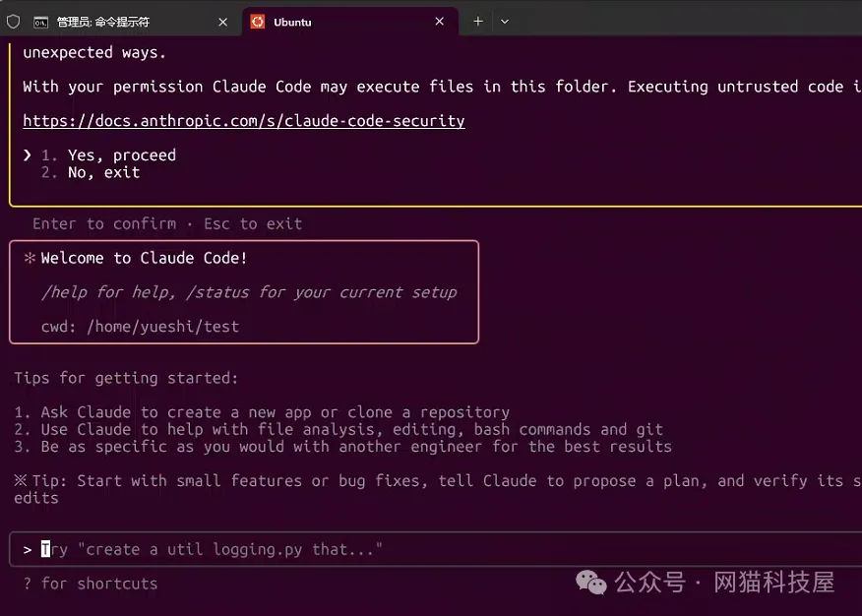This screenshot has width=862, height=616.
Task: Click the Tips for getting started: heading
Action: pyautogui.click(x=126, y=378)
